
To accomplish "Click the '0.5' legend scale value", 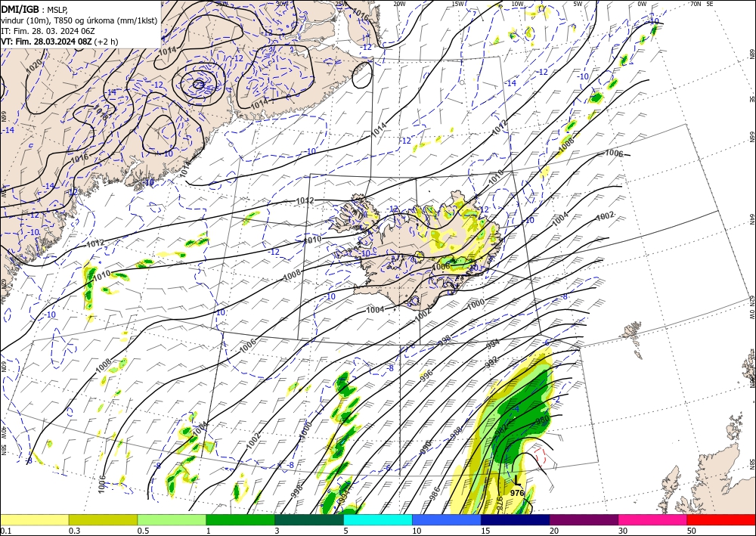I will click(142, 531).
